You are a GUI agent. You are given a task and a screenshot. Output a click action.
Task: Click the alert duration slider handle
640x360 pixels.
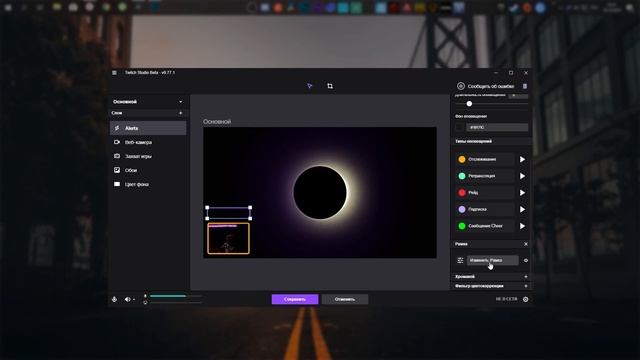(x=469, y=104)
